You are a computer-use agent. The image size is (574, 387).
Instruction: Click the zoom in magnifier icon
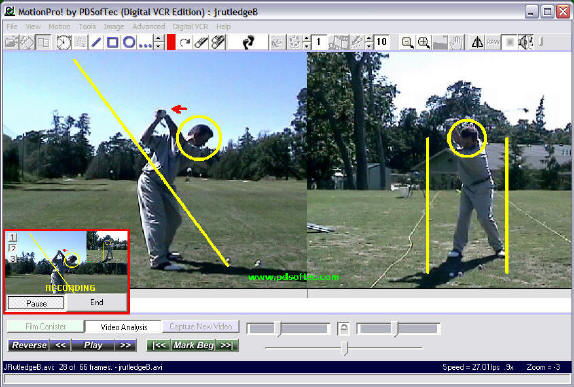424,42
